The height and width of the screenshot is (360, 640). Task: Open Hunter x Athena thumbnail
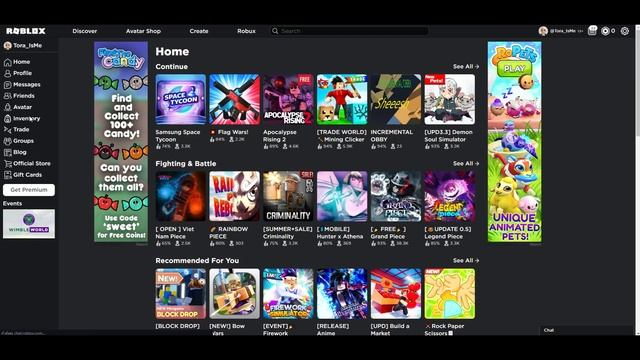342,196
